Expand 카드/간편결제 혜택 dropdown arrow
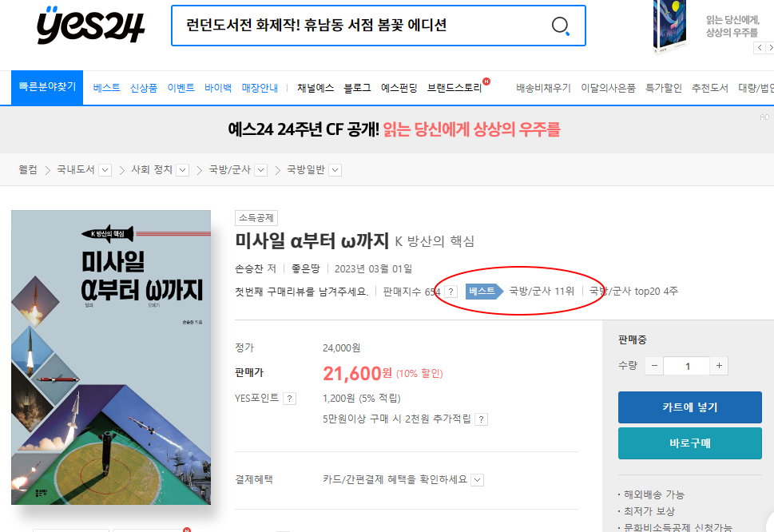This screenshot has height=532, width=774. (x=478, y=480)
